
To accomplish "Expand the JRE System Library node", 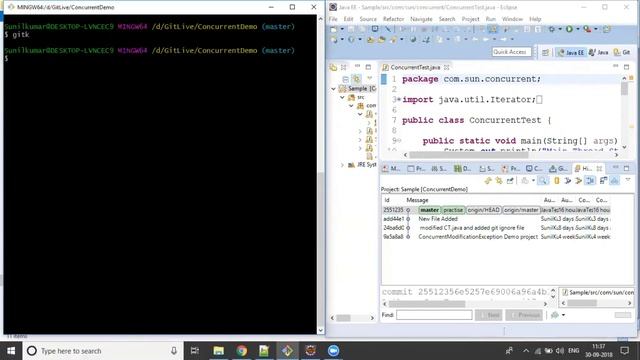I will point(342,165).
